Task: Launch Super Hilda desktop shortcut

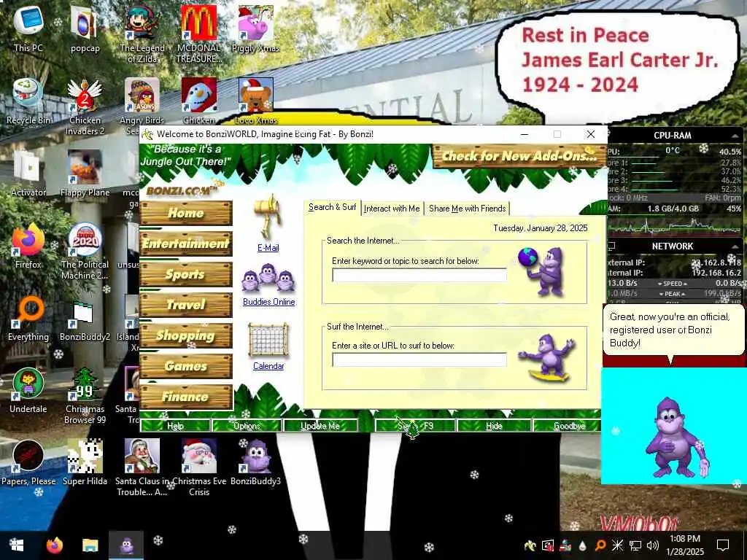Action: (x=85, y=463)
